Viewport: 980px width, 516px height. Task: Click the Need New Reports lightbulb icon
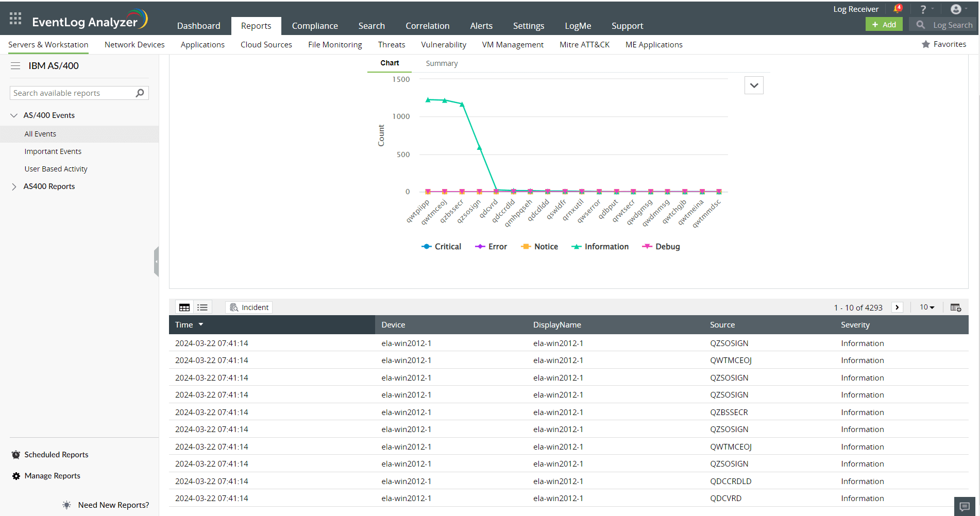[66, 505]
